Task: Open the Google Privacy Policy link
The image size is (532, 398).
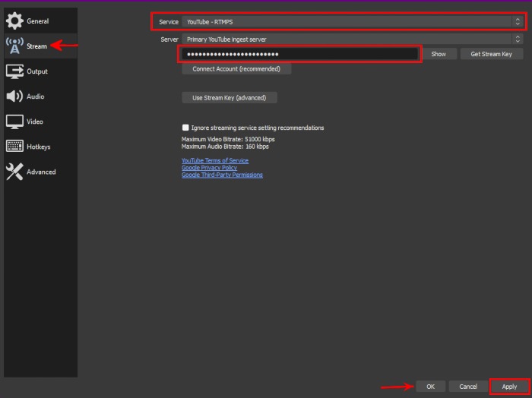Action: pyautogui.click(x=209, y=168)
